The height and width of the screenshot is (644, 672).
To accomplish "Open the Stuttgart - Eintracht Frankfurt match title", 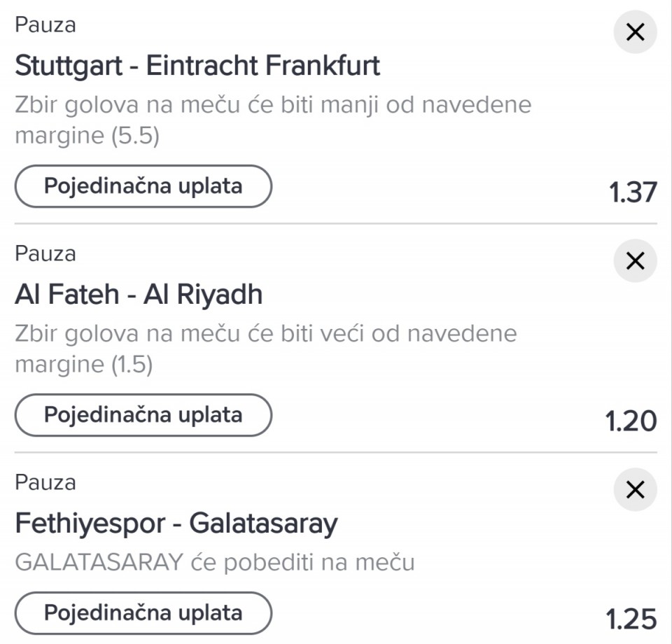I will point(197,66).
